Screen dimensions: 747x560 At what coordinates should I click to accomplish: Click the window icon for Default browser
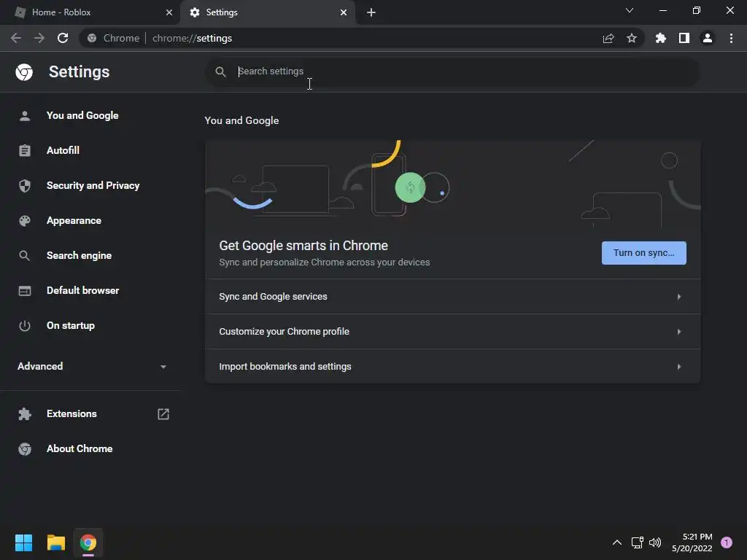25,290
